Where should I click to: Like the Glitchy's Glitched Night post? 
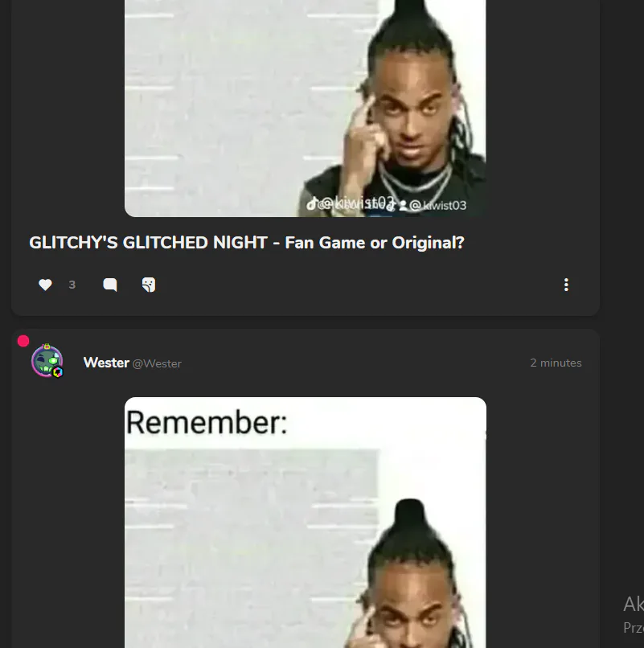[45, 285]
